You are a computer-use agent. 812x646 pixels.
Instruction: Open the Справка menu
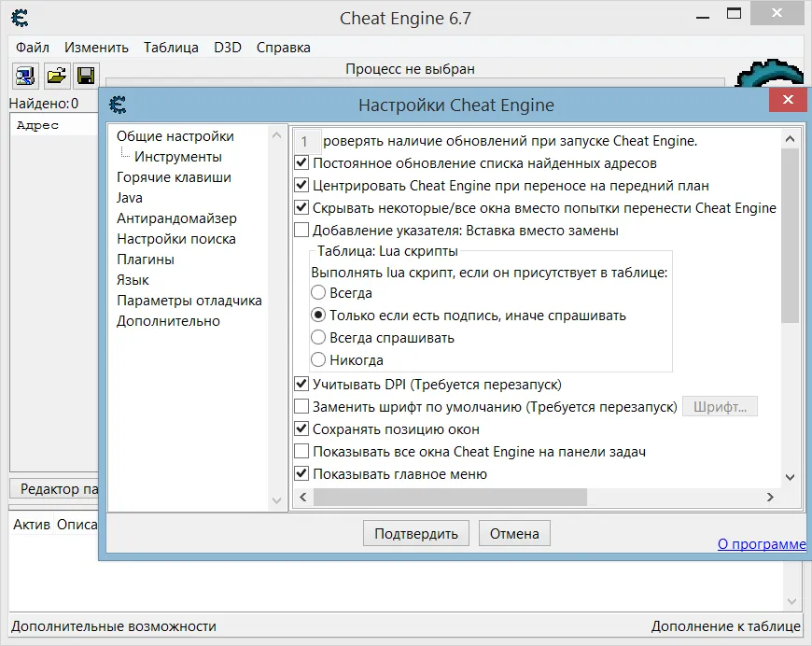(x=284, y=48)
